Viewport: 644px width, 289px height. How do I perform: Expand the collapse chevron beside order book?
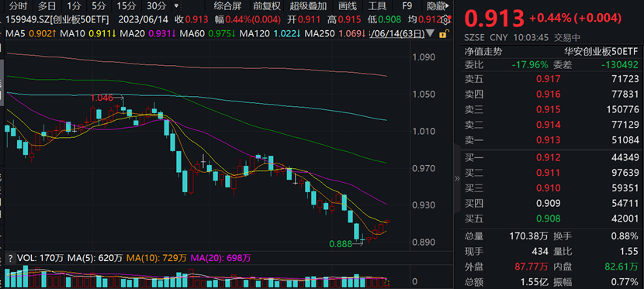(458, 178)
